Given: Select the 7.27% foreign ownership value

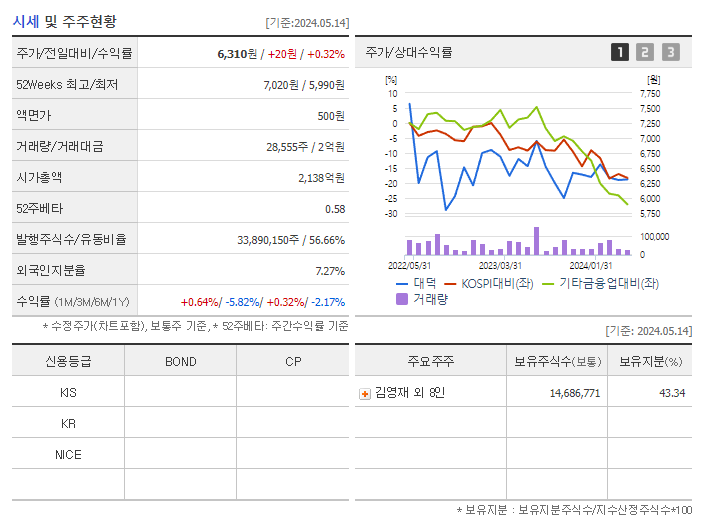Looking at the screenshot, I should [330, 271].
